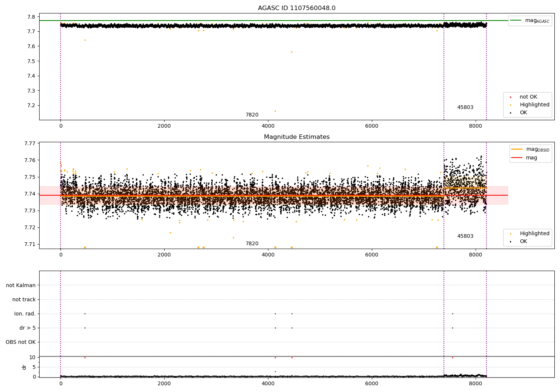560x392 pixels.
Task: Click the "7.3" y-axis tick label
Action: point(31,91)
